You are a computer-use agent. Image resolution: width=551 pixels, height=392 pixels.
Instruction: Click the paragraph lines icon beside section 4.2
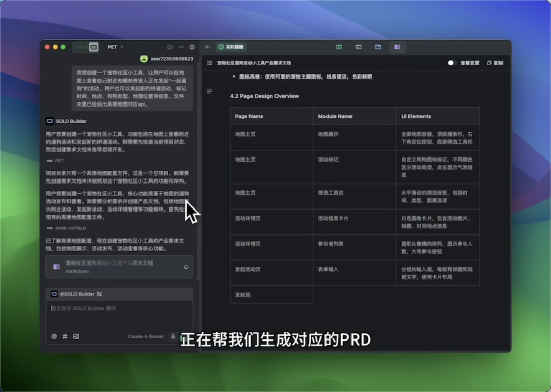(x=210, y=92)
